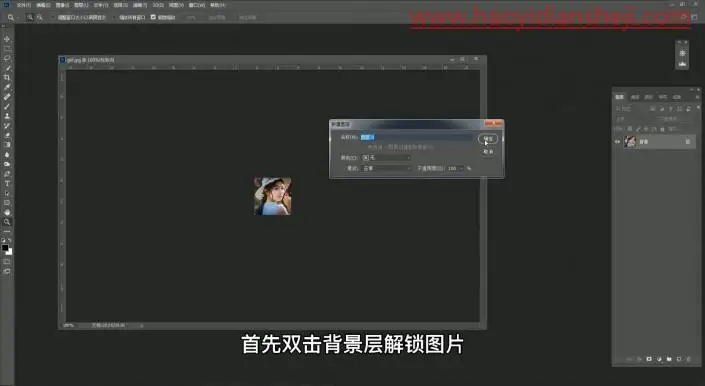This screenshot has height=386, width=705.
Task: Click 取消 (Cancel) button in New Layer dialog
Action: [488, 152]
